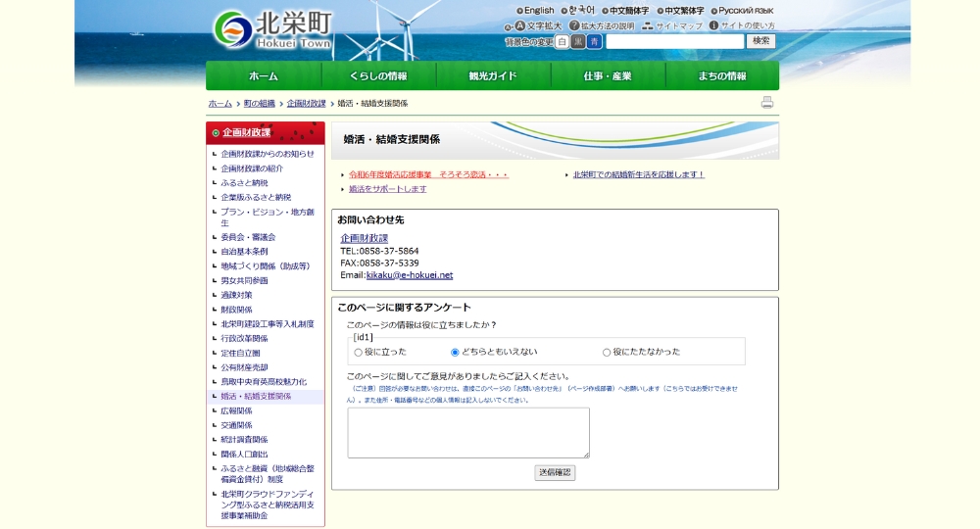Screen dimensions: 980x529
Task: Open the 婚活をサポートします link
Action: pos(387,189)
